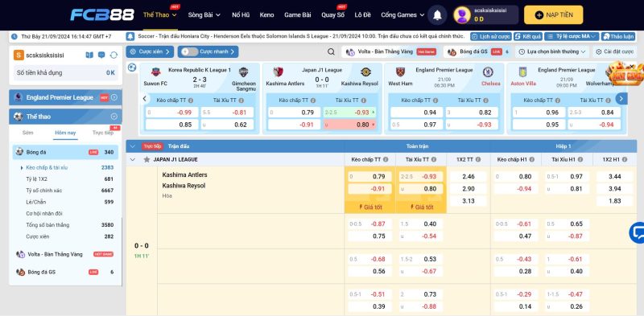Screen dimensions: 644x316
Task: Click info icon next to 1X2 TT
Action: pyautogui.click(x=477, y=160)
